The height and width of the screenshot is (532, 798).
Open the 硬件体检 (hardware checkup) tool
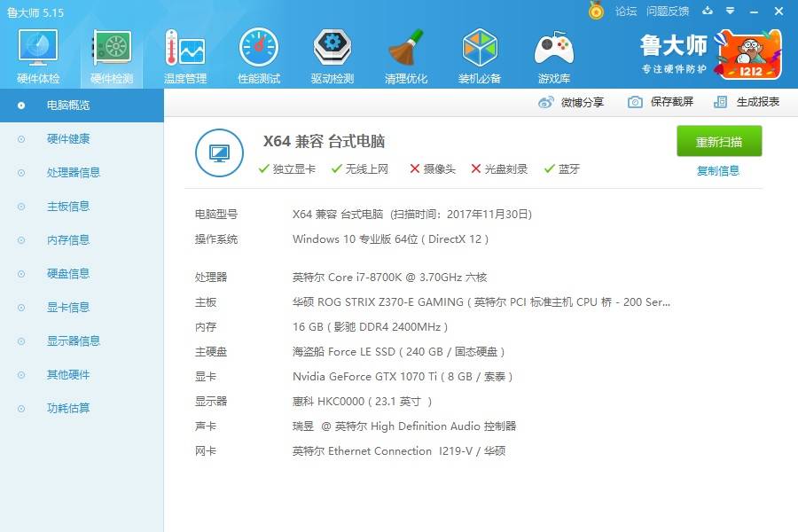(37, 53)
